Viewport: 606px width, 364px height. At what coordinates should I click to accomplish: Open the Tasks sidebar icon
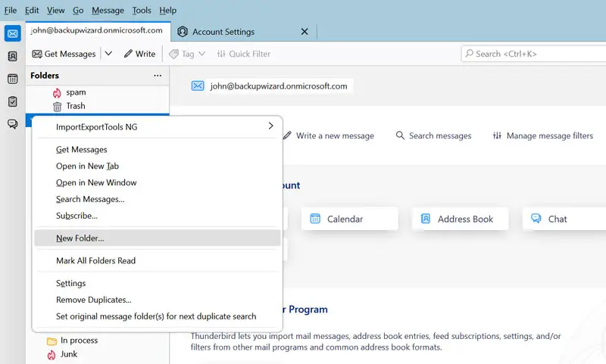12,102
